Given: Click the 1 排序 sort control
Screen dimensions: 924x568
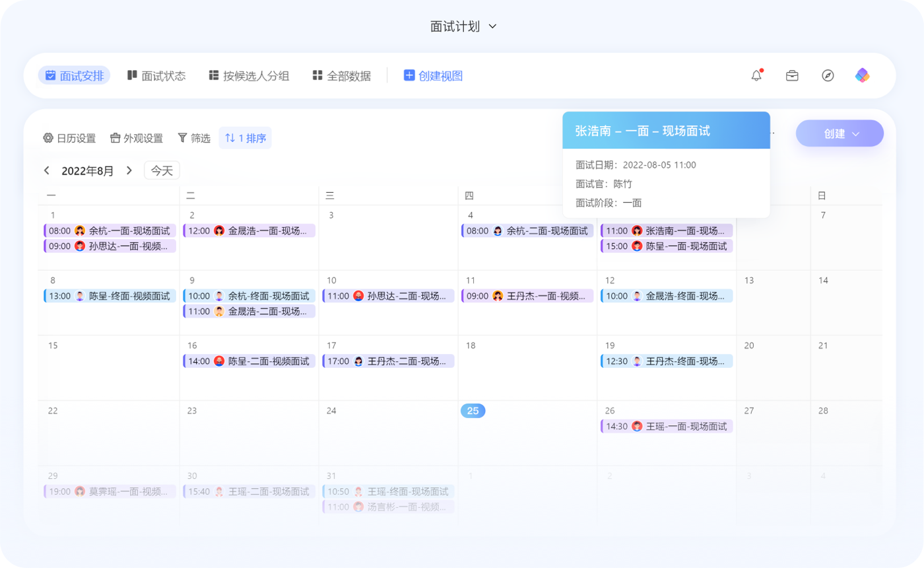Looking at the screenshot, I should tap(246, 138).
